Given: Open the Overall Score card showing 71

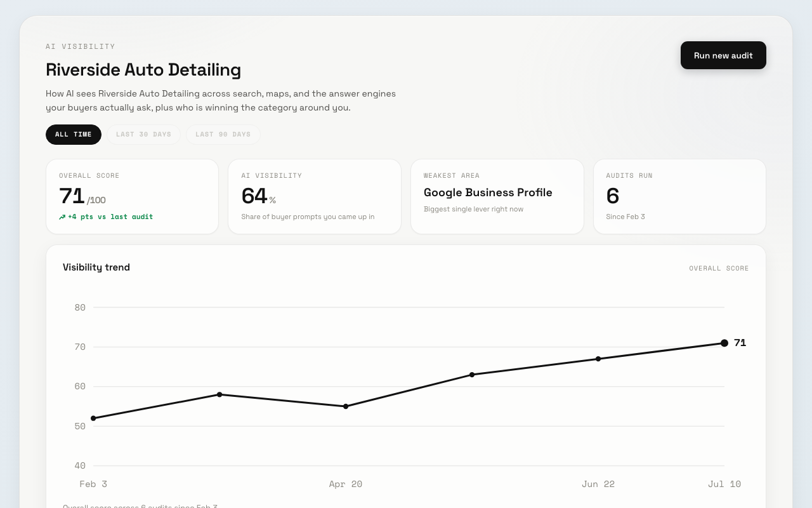Looking at the screenshot, I should (x=132, y=196).
